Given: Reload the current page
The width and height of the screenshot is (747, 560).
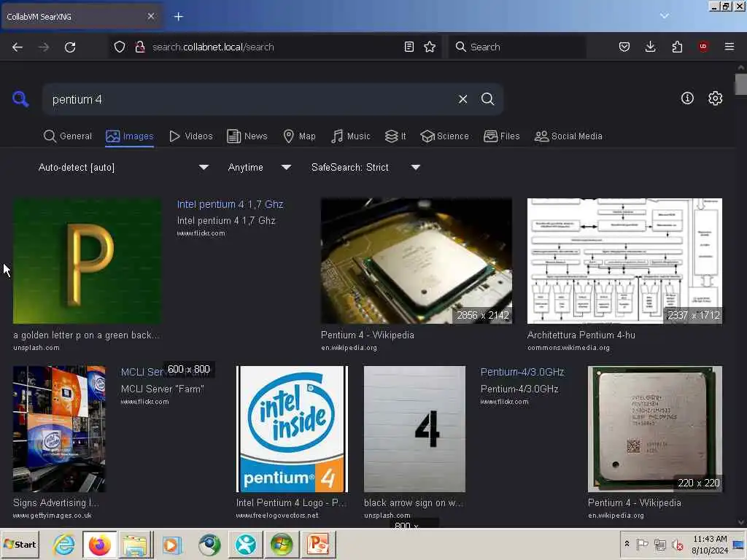Looking at the screenshot, I should [70, 47].
